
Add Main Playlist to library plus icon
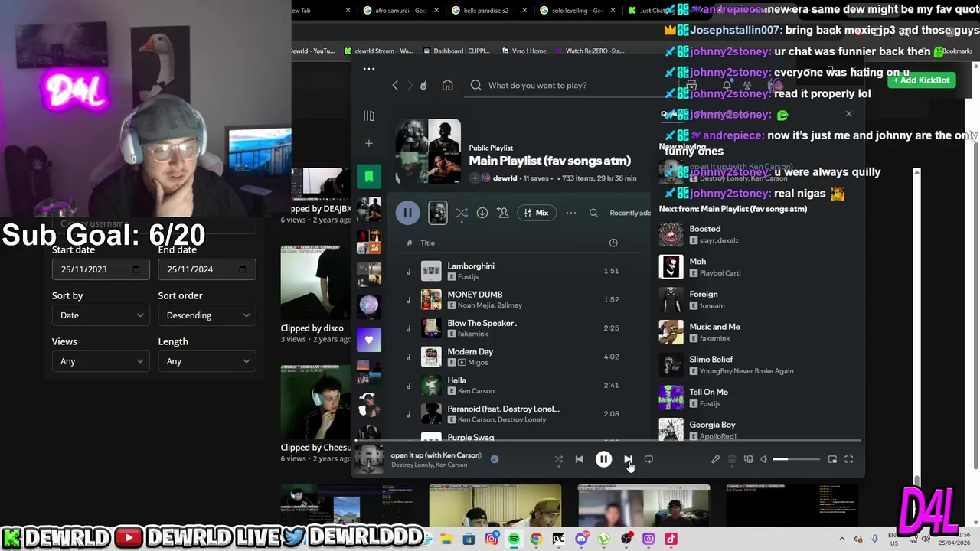pyautogui.click(x=475, y=178)
